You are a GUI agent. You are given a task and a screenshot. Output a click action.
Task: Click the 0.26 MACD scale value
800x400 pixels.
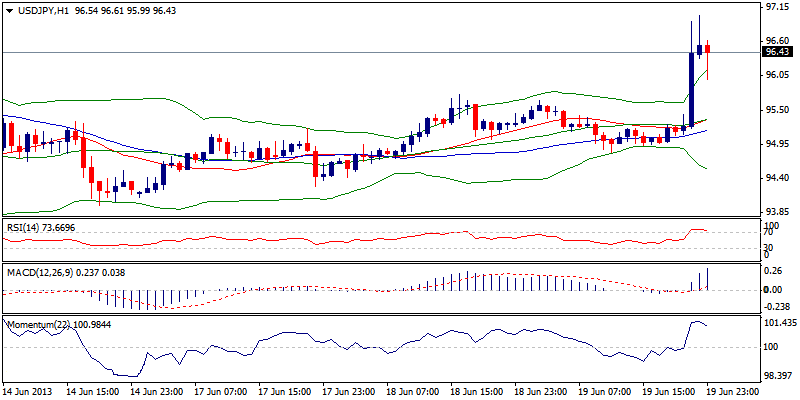[x=773, y=271]
